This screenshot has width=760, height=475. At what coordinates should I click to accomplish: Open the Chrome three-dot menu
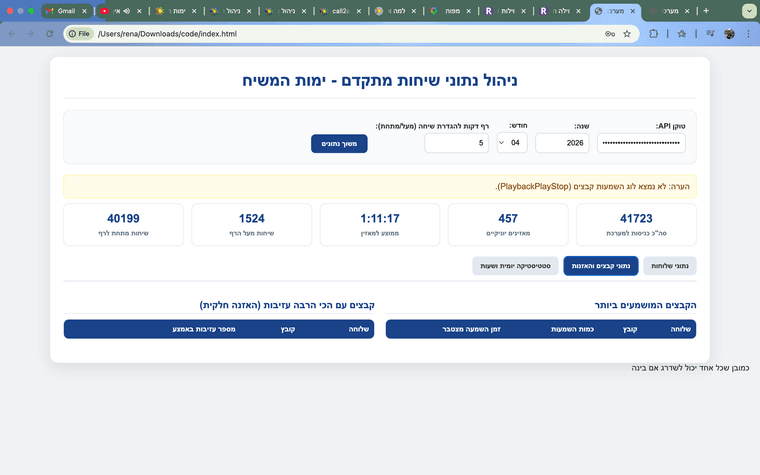pyautogui.click(x=748, y=34)
